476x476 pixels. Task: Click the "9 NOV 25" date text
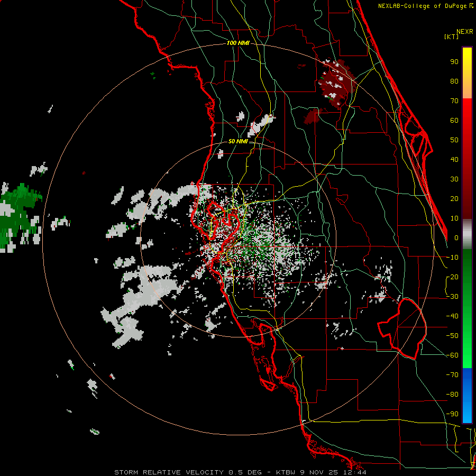tap(319, 472)
